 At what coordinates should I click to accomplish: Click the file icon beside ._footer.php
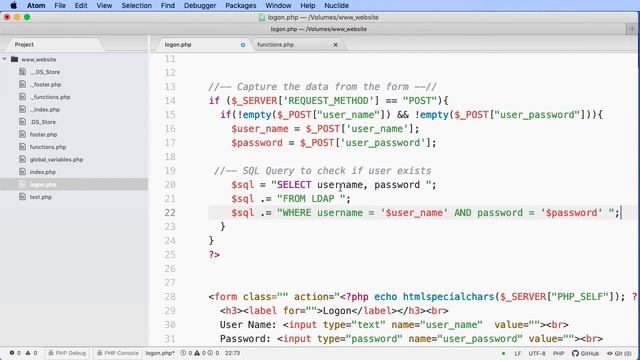[22, 84]
